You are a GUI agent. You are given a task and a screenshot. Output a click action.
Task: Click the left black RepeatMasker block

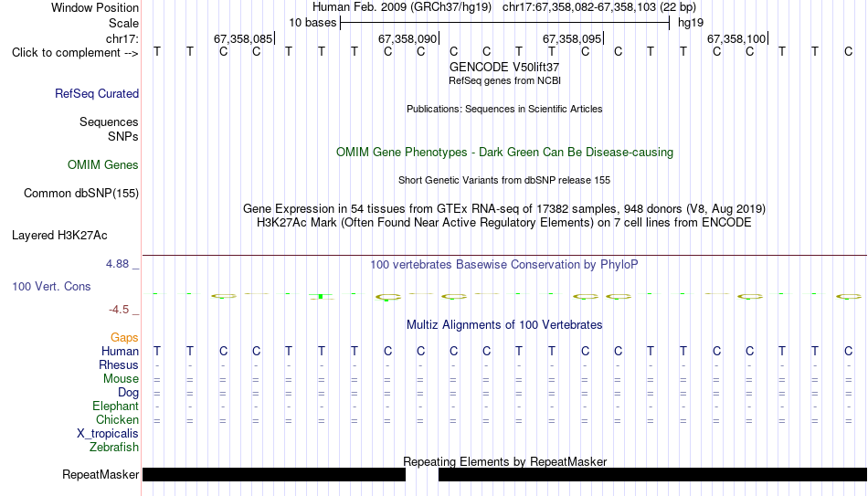click(x=274, y=474)
